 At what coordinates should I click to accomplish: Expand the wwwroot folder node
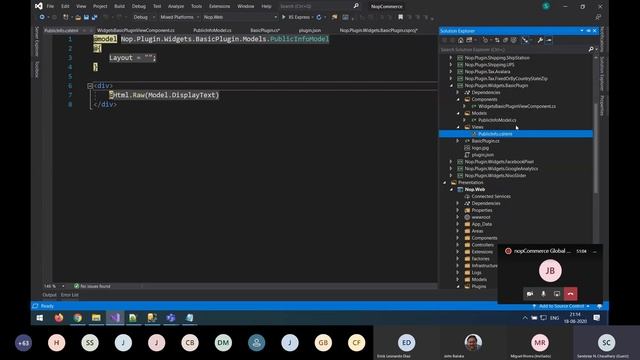click(458, 217)
